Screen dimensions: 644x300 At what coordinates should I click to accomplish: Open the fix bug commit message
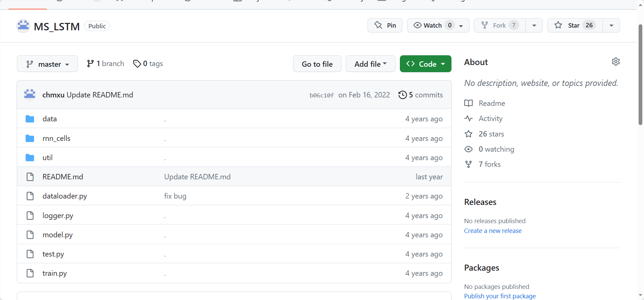(175, 196)
